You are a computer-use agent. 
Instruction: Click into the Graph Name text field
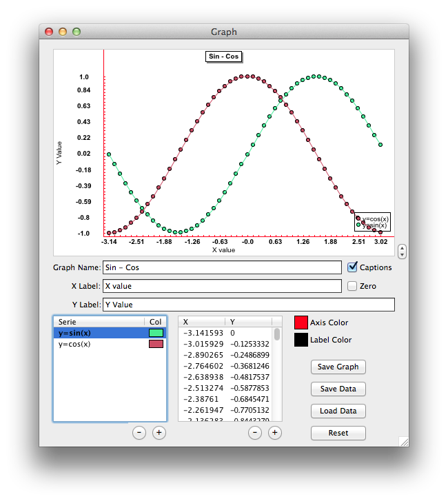(x=222, y=267)
